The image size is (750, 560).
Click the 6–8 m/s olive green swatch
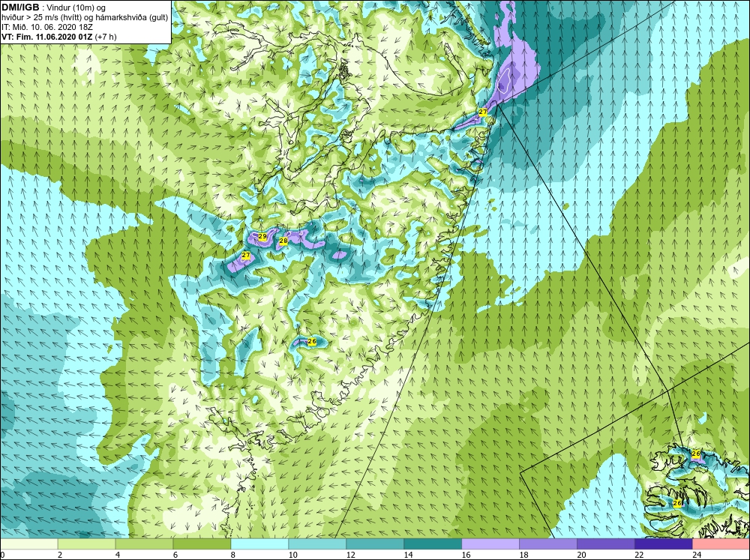point(202,544)
